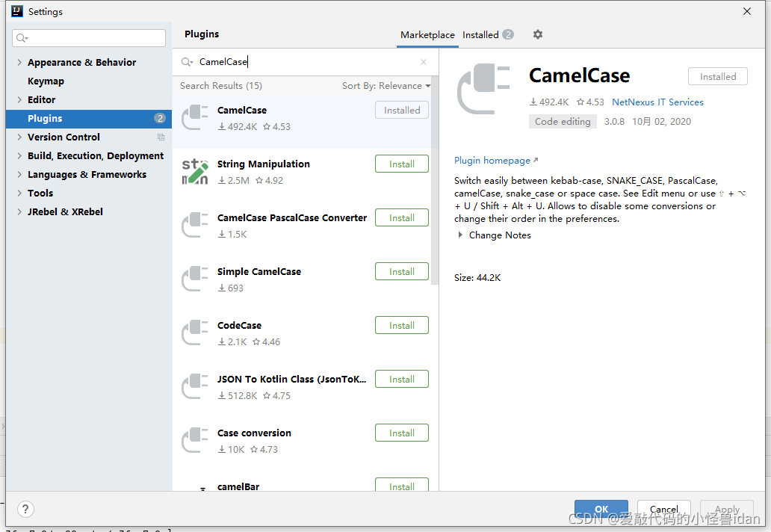771x532 pixels.
Task: Cancel the Settings dialog
Action: 664,510
